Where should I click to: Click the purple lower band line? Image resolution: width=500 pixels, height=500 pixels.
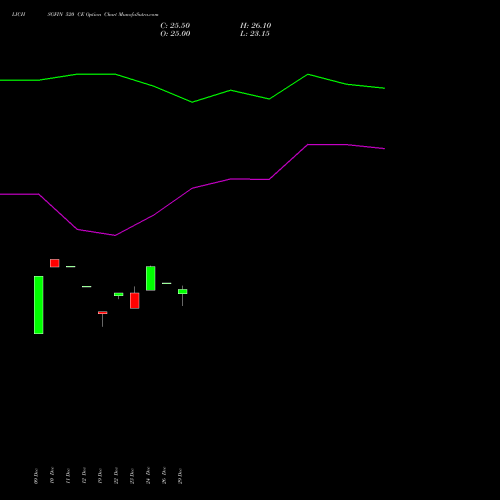192,188
